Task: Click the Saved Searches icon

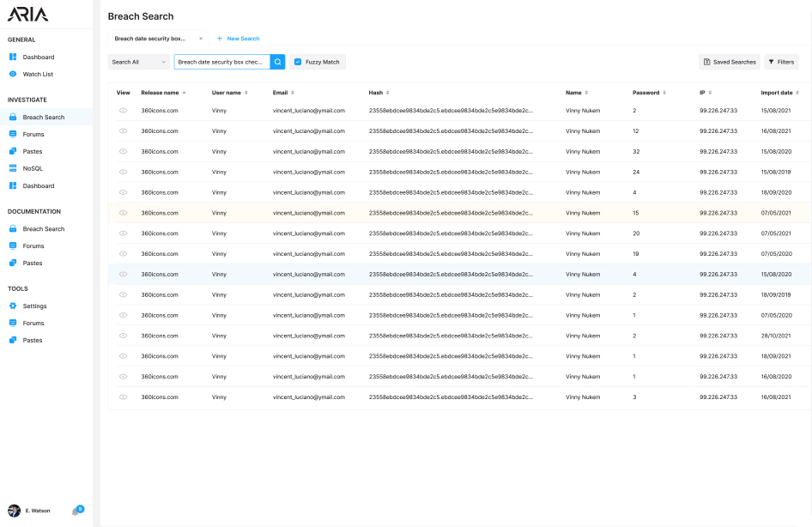Action: [707, 62]
